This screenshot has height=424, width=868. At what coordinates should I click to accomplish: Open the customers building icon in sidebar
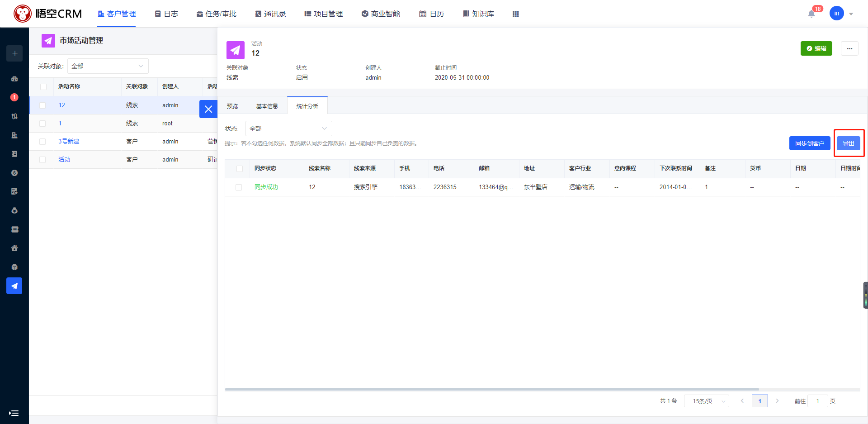point(14,135)
